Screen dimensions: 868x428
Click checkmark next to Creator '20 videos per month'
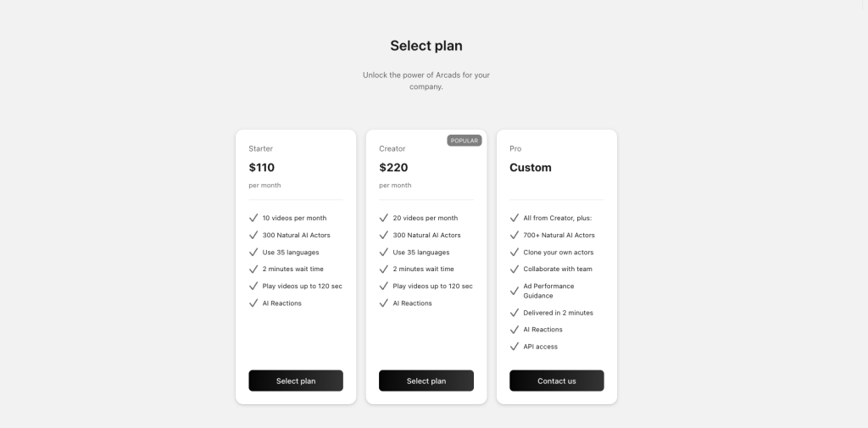pyautogui.click(x=383, y=218)
